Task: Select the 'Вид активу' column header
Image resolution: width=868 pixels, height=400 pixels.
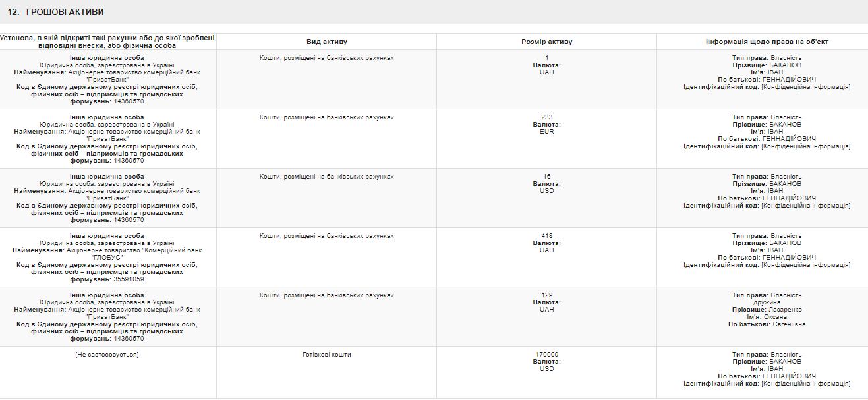Action: click(x=326, y=42)
